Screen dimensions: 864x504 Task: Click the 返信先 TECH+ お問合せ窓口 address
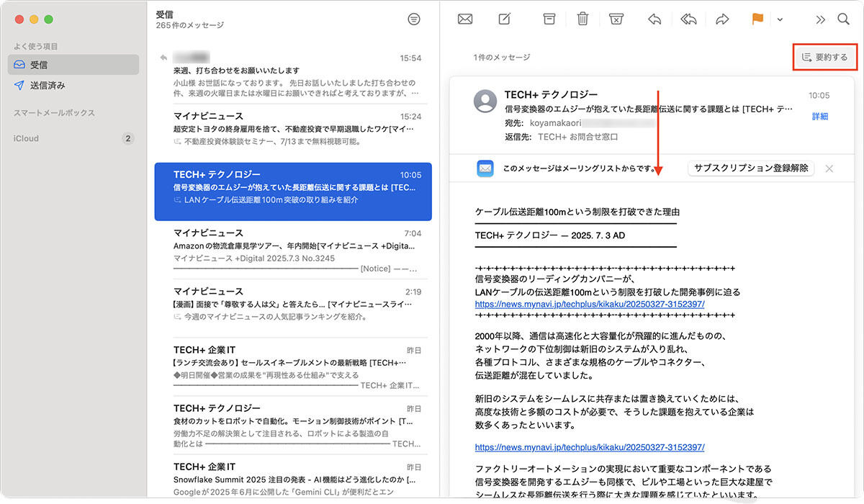coord(578,137)
